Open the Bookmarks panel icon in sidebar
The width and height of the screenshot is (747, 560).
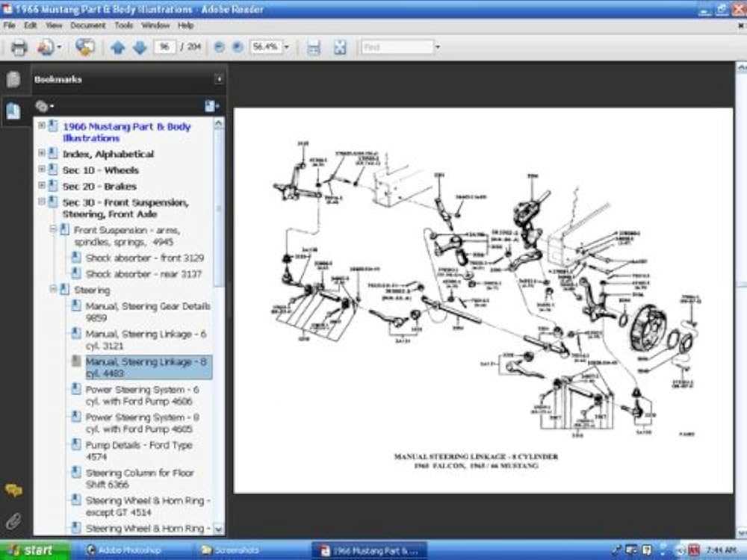pyautogui.click(x=13, y=111)
